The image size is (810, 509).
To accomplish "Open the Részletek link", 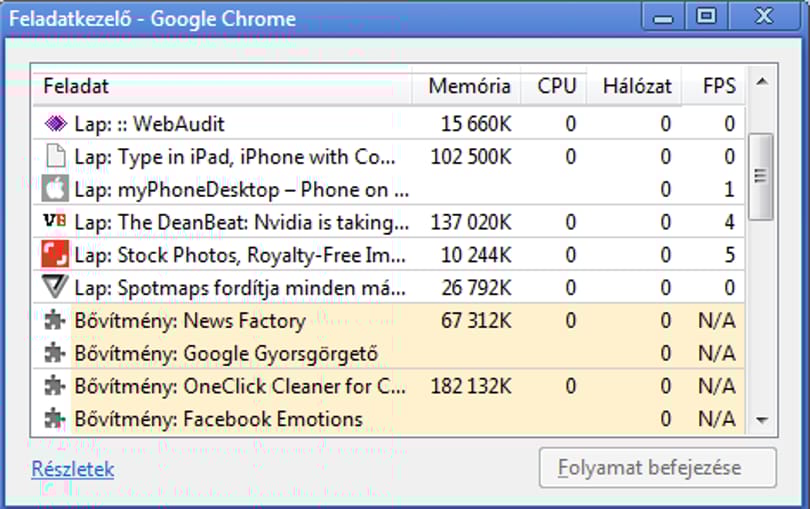I will 73,469.
